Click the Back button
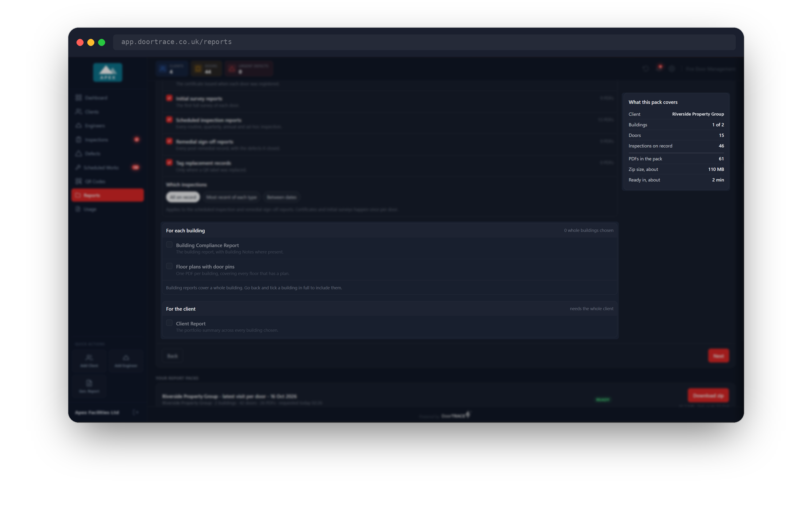 click(x=172, y=356)
